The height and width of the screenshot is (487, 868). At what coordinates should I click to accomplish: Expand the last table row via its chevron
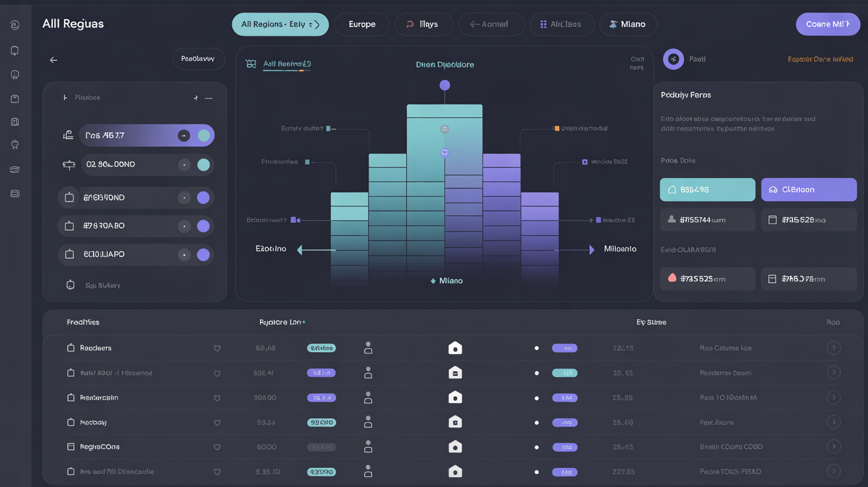tap(834, 471)
